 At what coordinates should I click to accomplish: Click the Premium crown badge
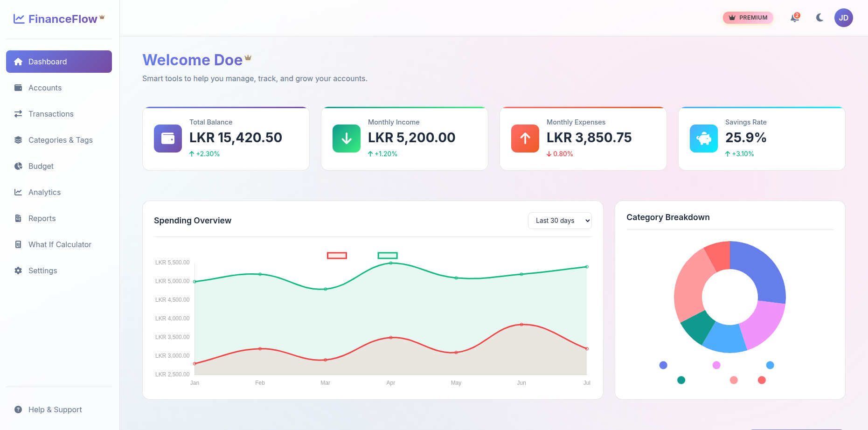click(x=748, y=18)
